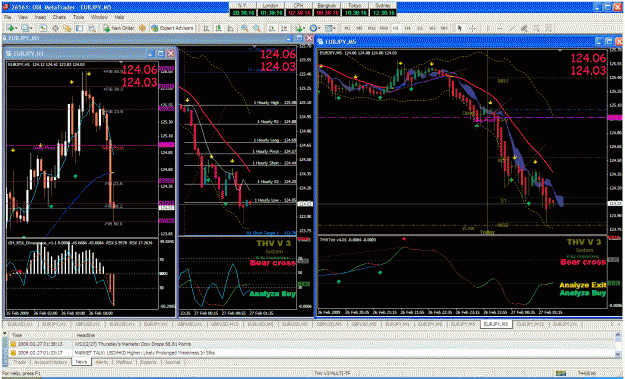Open the Templates dropdown
This screenshot has width=625, height=379.
pos(330,28)
